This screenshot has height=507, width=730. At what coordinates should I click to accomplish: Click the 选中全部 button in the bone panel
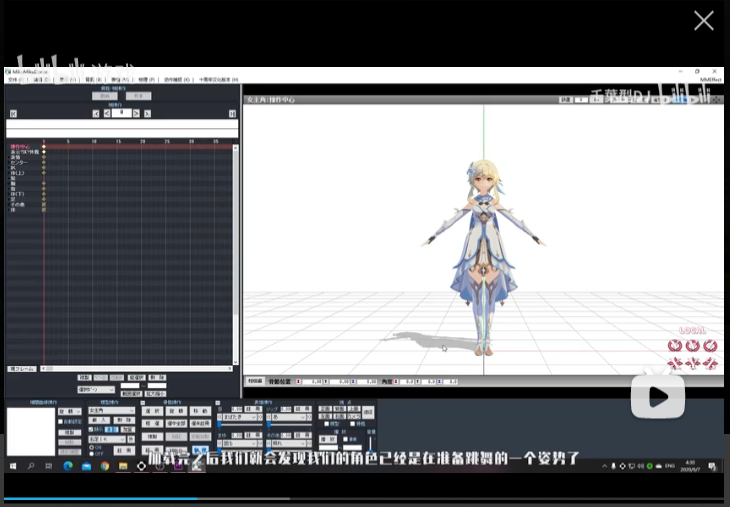176,424
